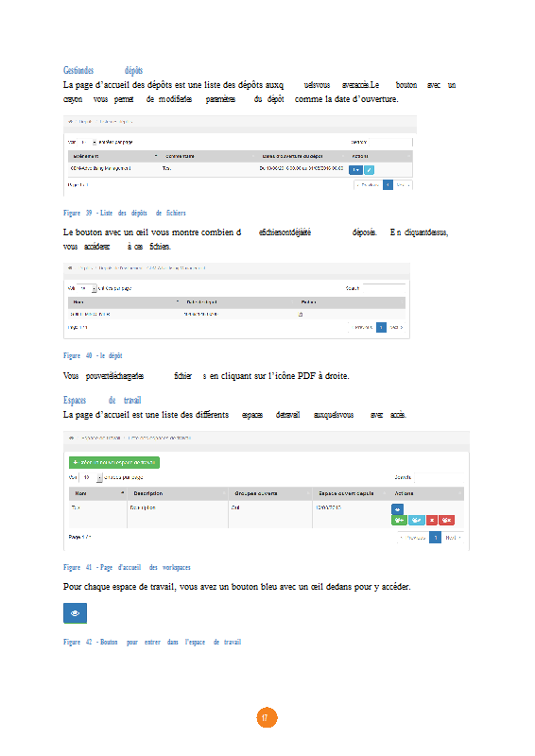This screenshot has height=756, width=535.
Task: Click the blue eye button in deposits list
Action: [355, 170]
